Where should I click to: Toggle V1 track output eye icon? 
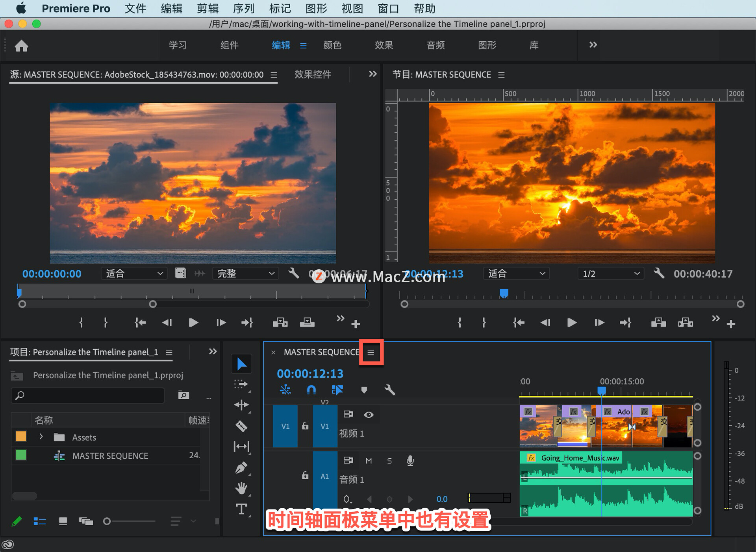369,415
